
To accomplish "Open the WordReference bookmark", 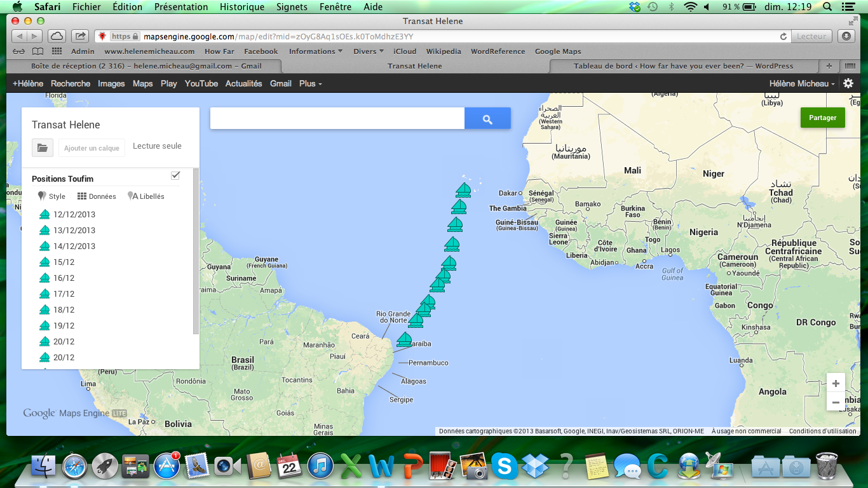I will (x=498, y=51).
